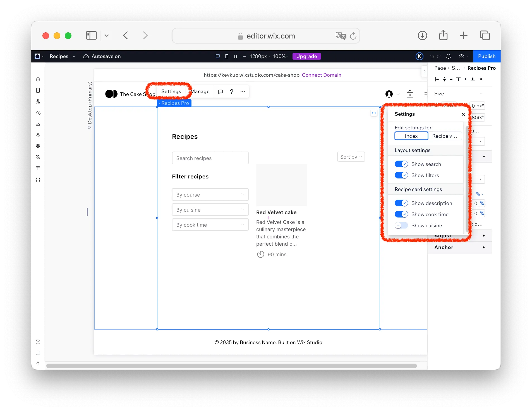Click the Red Velvet cake recipe thumbnail
Viewport: 532px width, 411px height.
281,185
